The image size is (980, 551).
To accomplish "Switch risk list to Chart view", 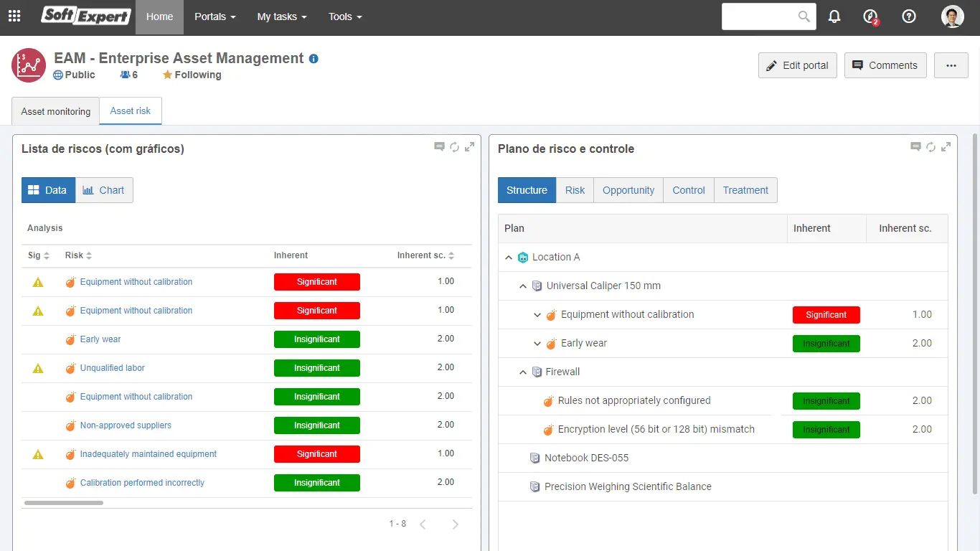I will 104,190.
